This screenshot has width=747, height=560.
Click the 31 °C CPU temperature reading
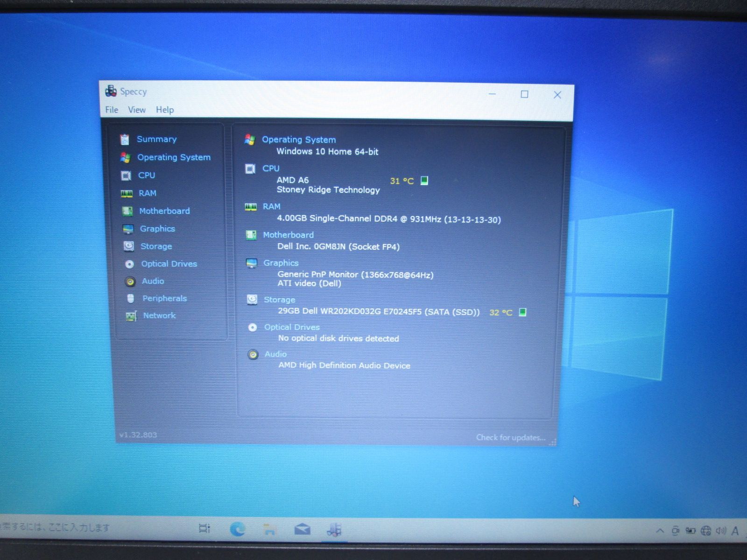pos(402,181)
